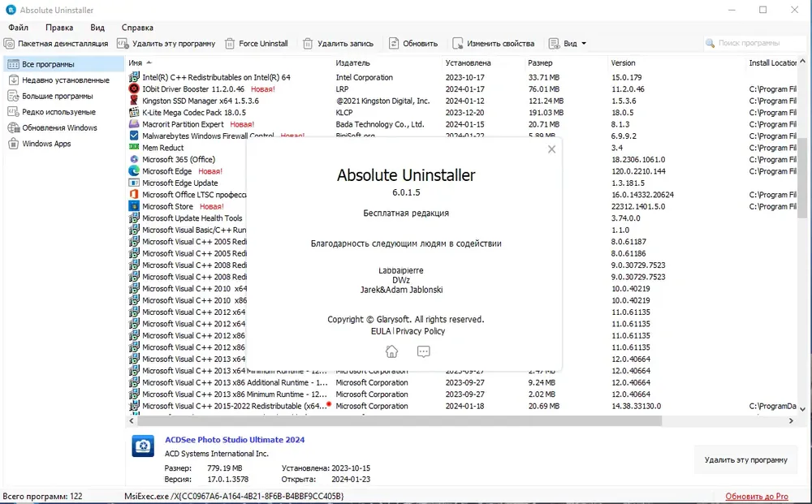The width and height of the screenshot is (812, 504).
Task: Click the Изменить свойства toolbar icon
Action: [x=458, y=44]
